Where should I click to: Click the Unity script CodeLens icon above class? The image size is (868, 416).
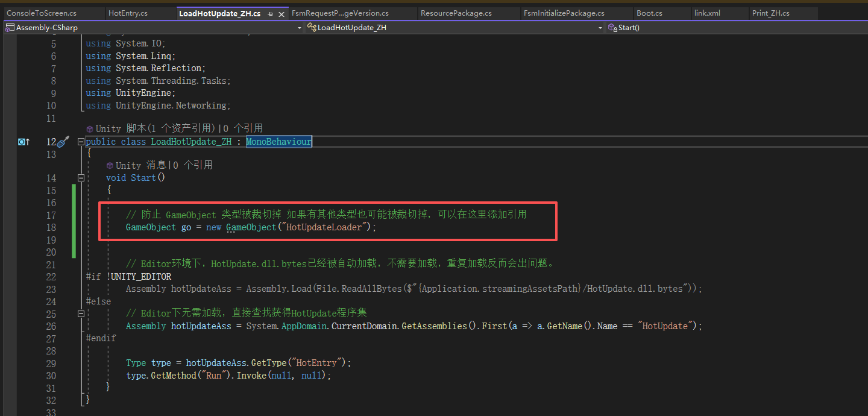point(90,128)
